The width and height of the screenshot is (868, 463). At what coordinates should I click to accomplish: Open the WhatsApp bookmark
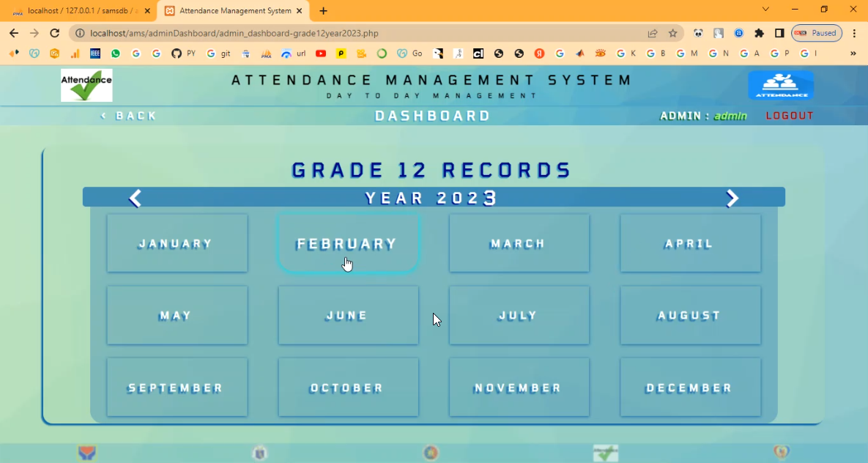pyautogui.click(x=116, y=53)
